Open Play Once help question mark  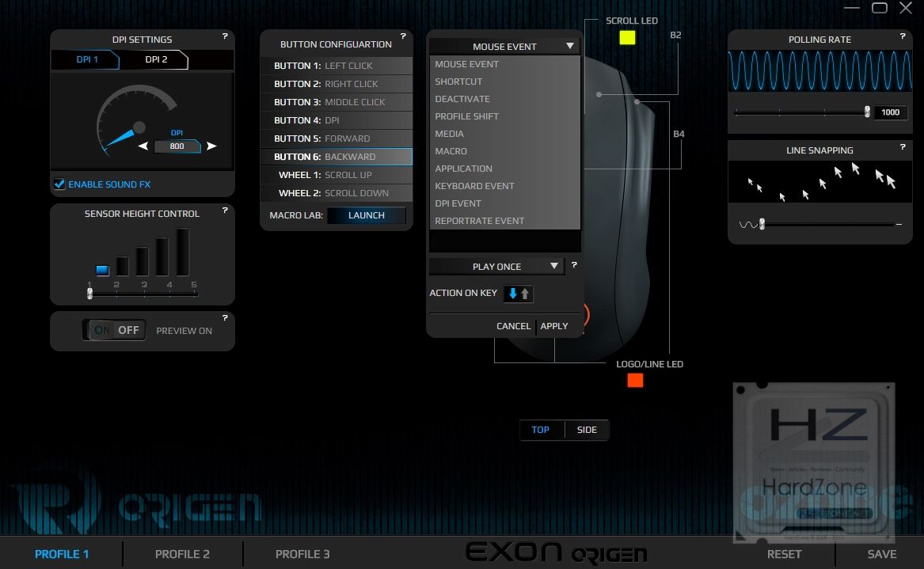(x=574, y=265)
